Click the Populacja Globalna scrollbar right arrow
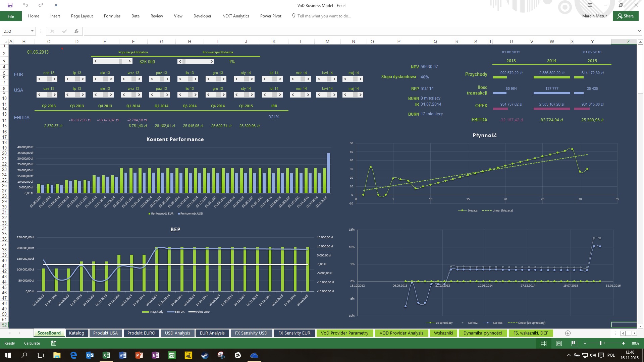644x362 pixels. point(130,61)
